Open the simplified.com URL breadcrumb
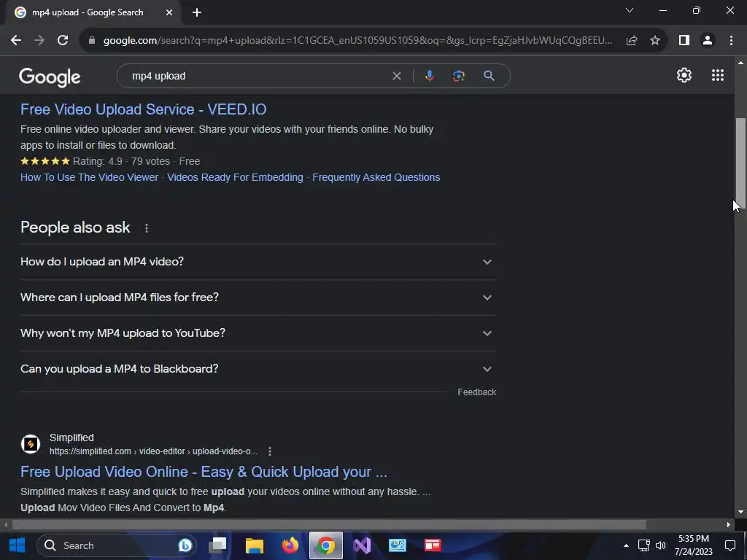The image size is (747, 560). click(153, 451)
